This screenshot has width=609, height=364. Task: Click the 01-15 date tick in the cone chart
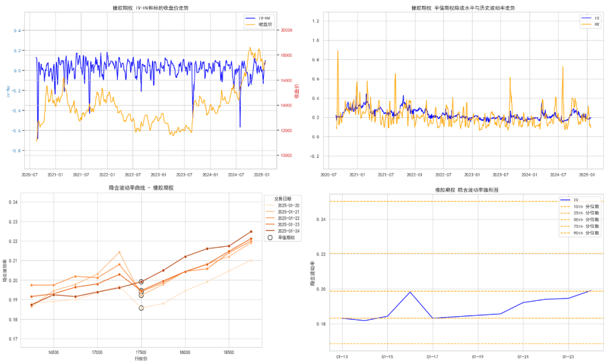(387, 357)
